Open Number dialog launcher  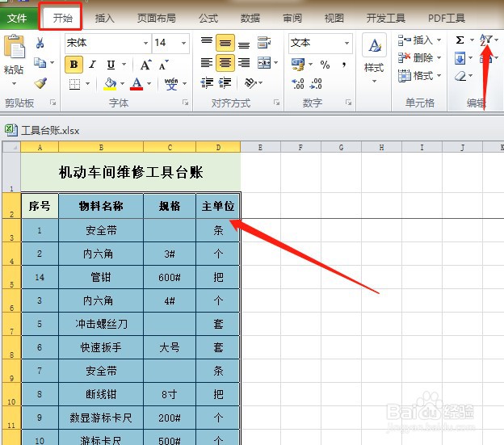click(348, 103)
